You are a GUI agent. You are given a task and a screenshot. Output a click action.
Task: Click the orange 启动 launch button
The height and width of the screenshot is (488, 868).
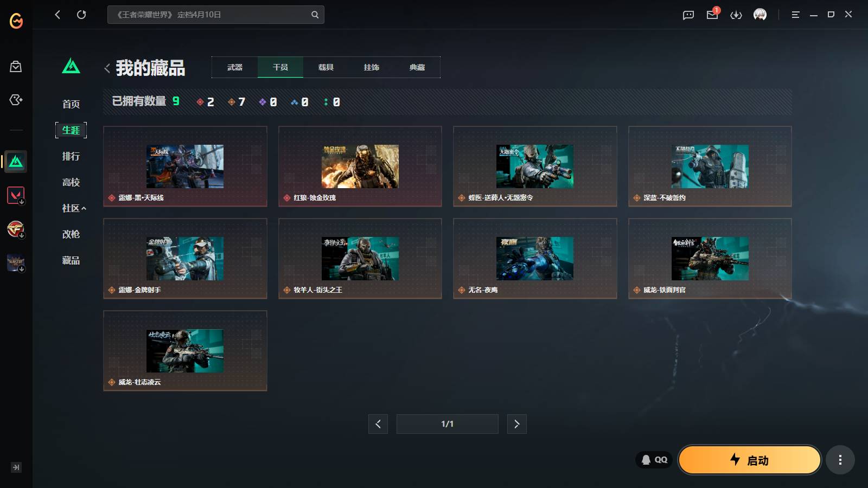point(750,460)
